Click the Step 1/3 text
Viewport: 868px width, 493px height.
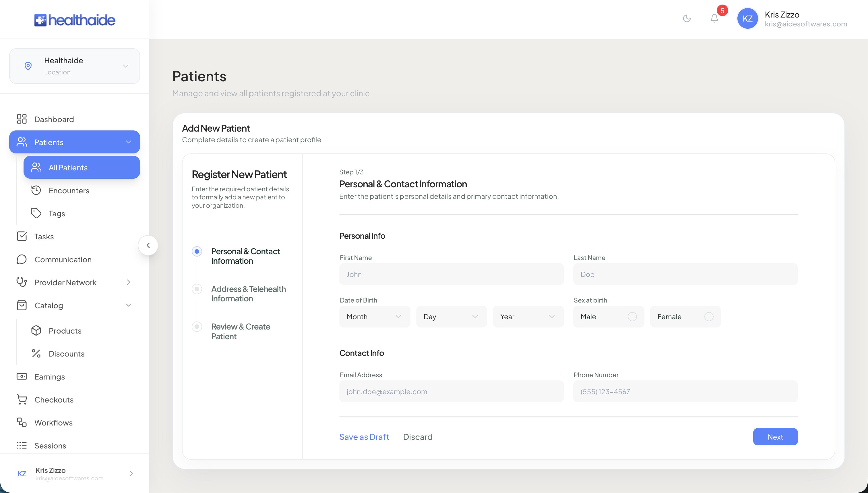point(351,172)
